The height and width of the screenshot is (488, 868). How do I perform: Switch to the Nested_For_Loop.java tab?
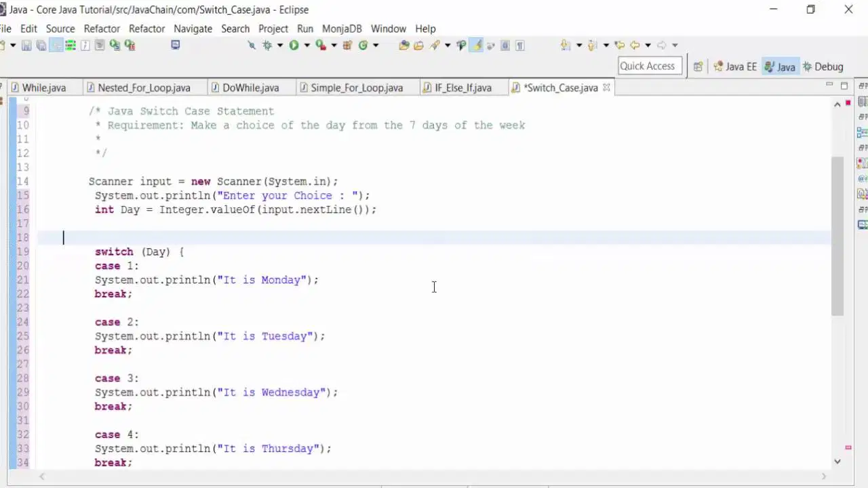tap(143, 87)
